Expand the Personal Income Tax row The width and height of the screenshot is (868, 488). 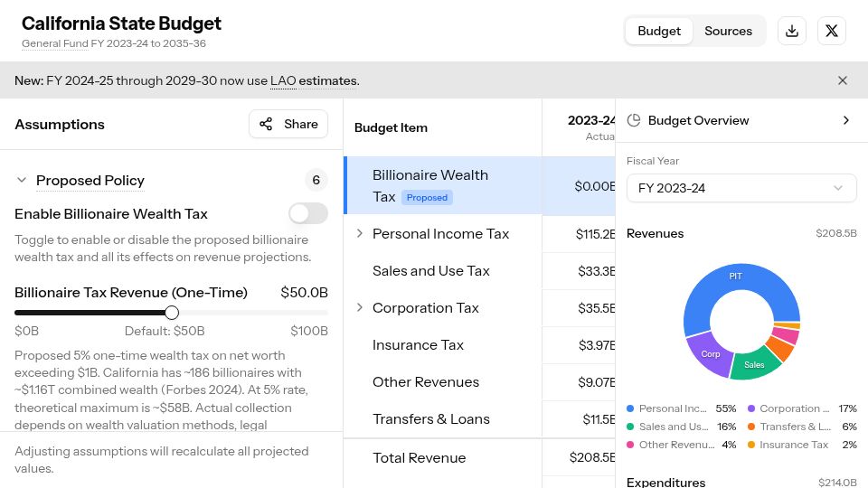coord(359,233)
